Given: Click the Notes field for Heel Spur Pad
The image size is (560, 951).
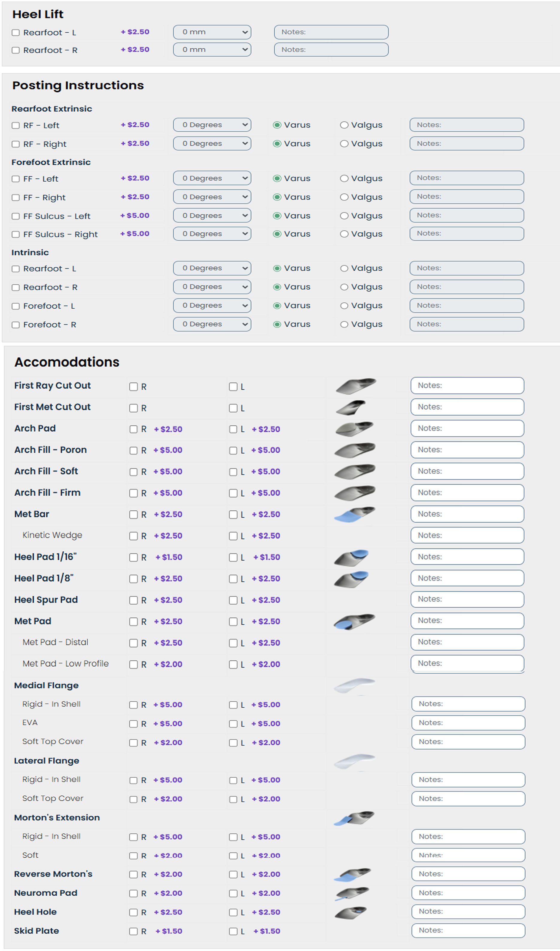Looking at the screenshot, I should [467, 600].
